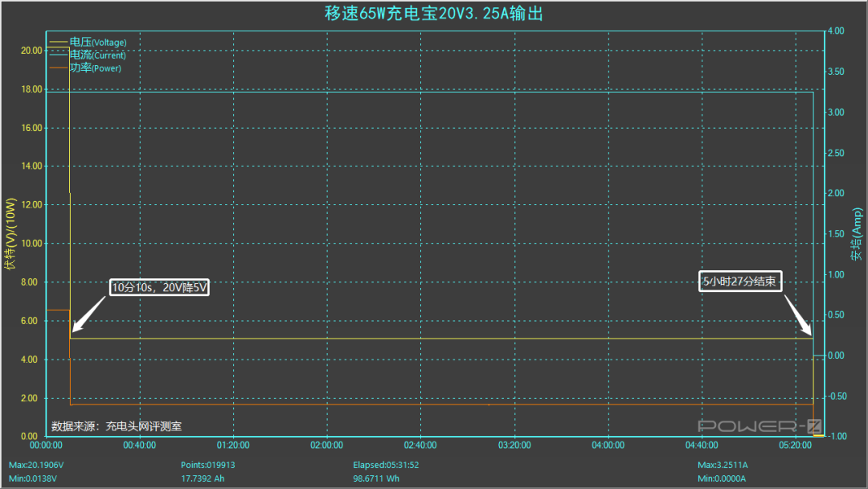
Task: Click the 02:40:00 time axis tick
Action: (420, 446)
